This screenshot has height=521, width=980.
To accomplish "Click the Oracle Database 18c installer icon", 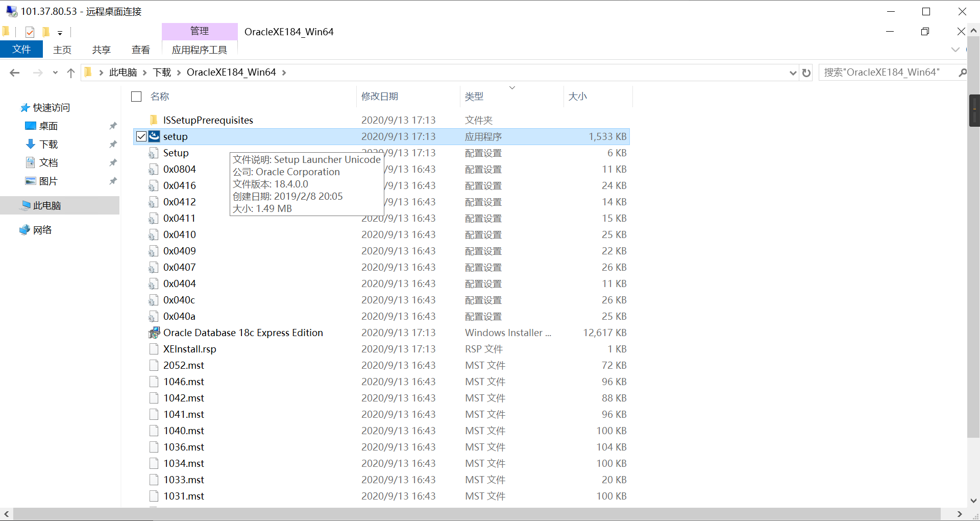I will [x=154, y=333].
